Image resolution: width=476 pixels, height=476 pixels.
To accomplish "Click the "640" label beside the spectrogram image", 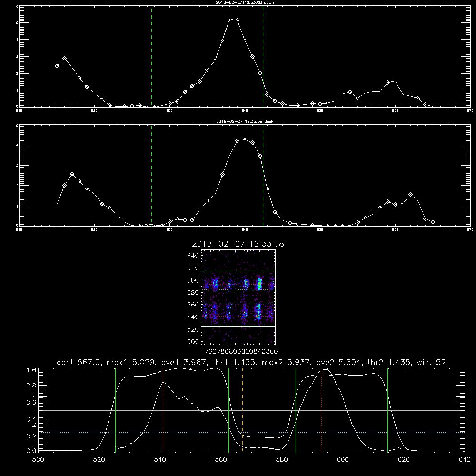I will pos(193,256).
